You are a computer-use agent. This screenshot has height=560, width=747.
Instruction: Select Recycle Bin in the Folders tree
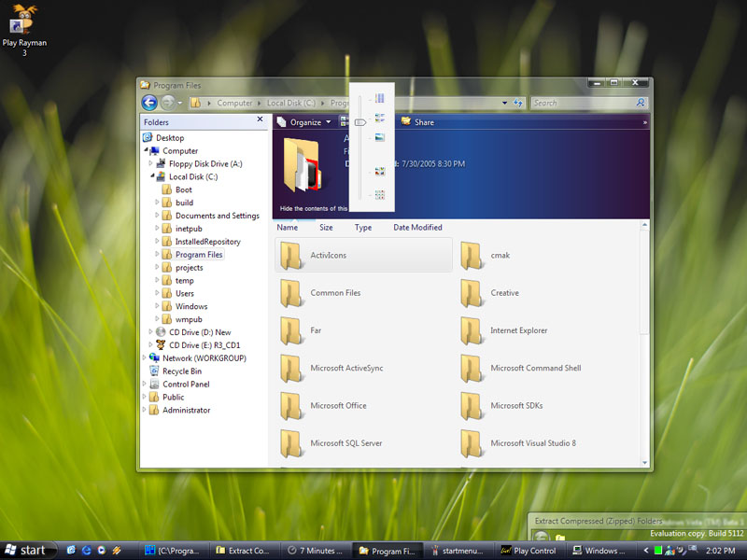182,371
